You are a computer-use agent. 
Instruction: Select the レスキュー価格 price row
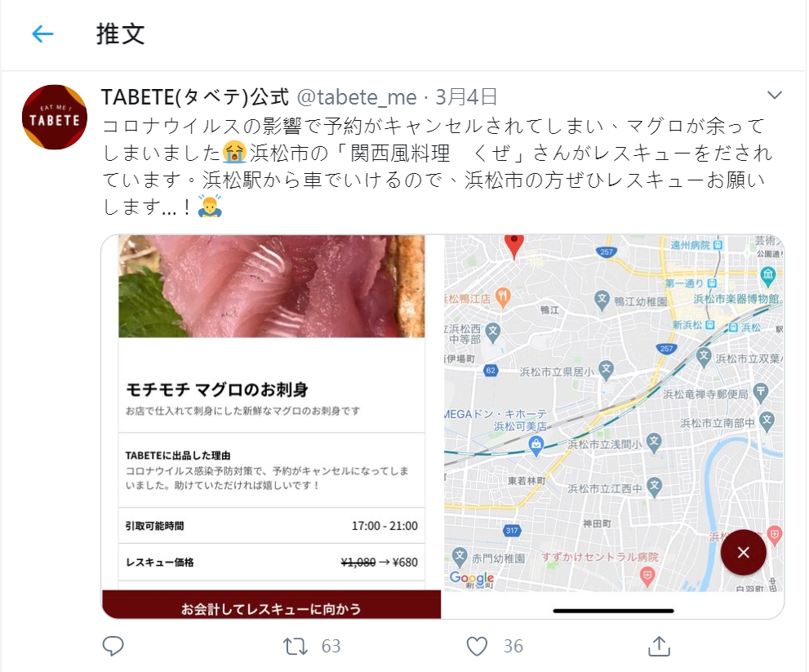click(x=271, y=562)
